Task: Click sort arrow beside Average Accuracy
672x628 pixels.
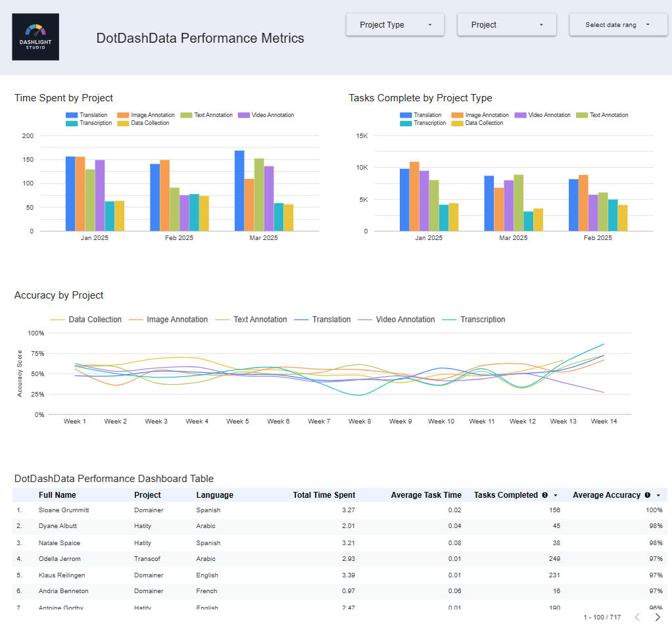Action: coord(658,495)
